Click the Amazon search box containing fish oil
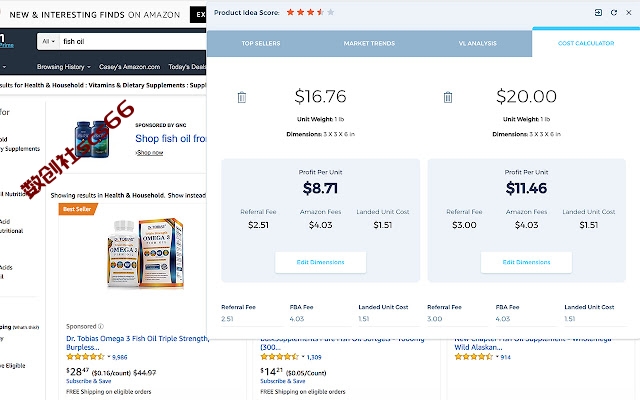This screenshot has width=640, height=400. [x=133, y=41]
